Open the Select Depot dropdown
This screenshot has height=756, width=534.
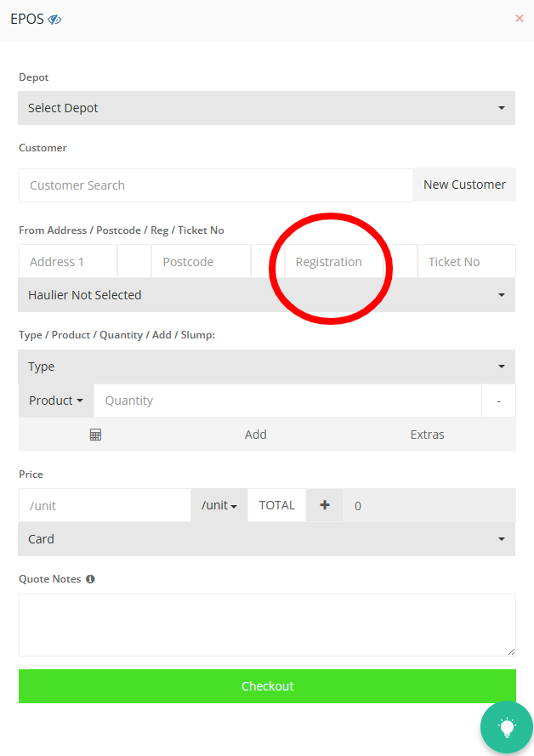tap(267, 108)
